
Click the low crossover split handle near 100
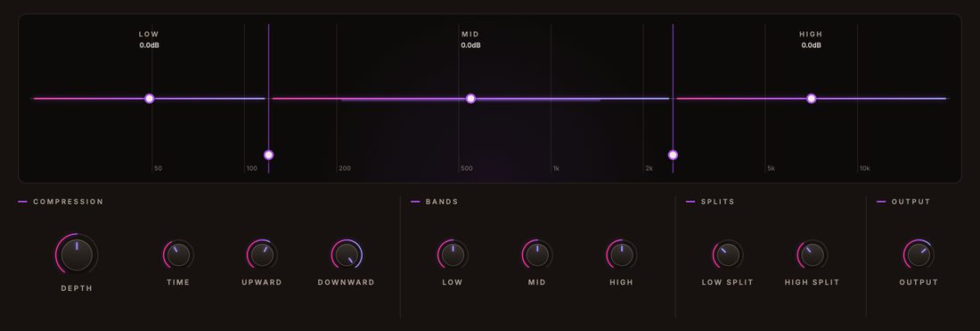tap(269, 155)
